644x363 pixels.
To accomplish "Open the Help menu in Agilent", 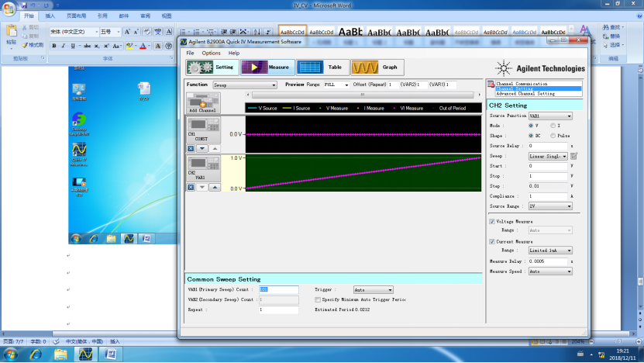I will [234, 53].
